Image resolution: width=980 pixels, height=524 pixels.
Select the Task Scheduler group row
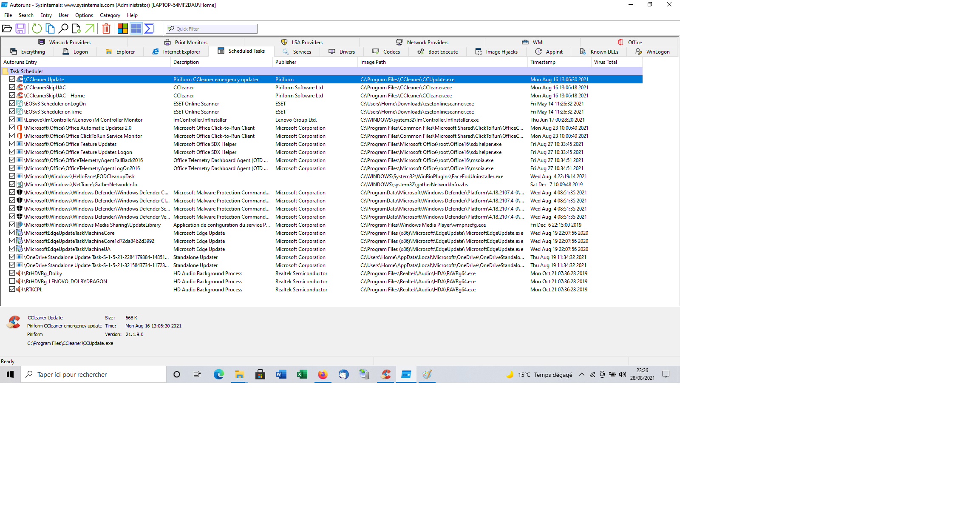tap(321, 71)
